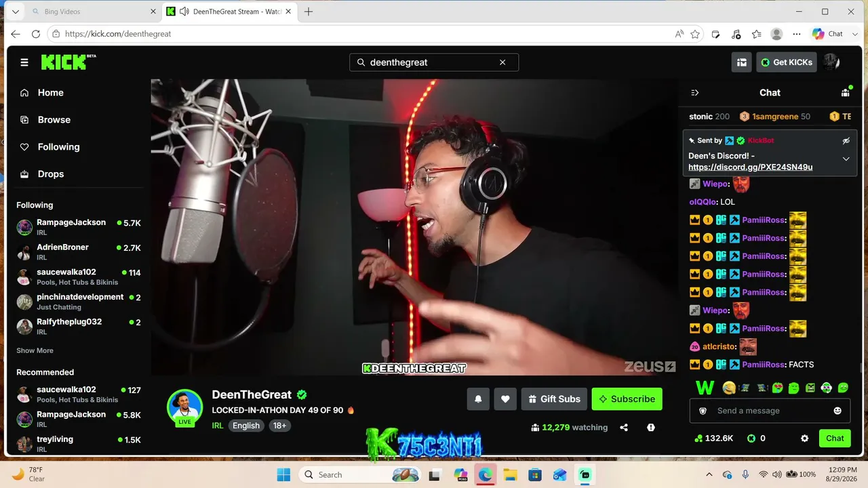Open Copilot Chat in the browser toolbar
The height and width of the screenshot is (488, 868).
828,34
